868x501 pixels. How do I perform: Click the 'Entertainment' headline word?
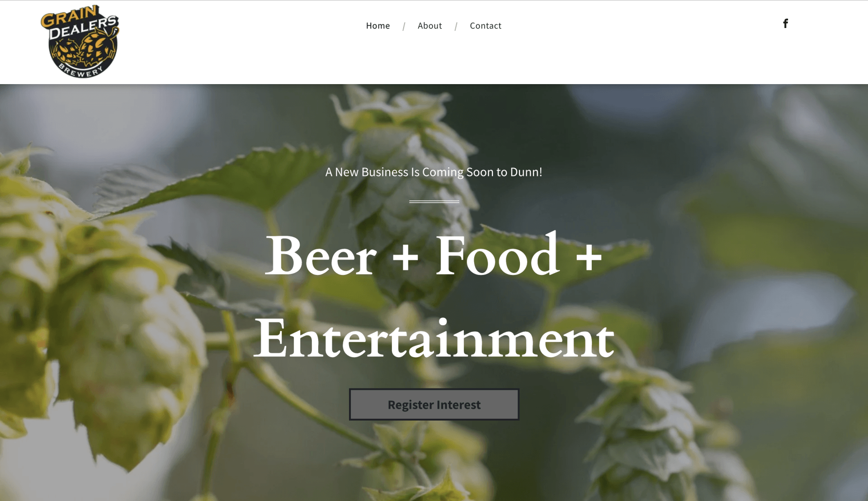(434, 338)
